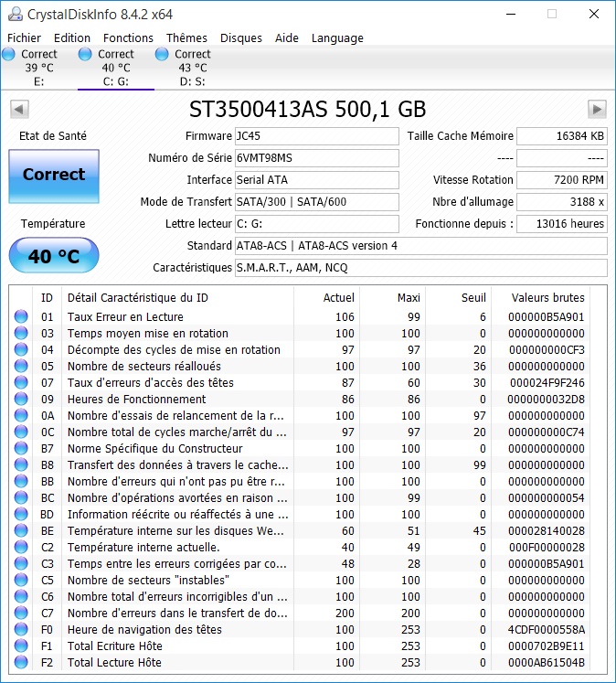
Task: Click status orb of attribute BB row
Action: (x=21, y=481)
